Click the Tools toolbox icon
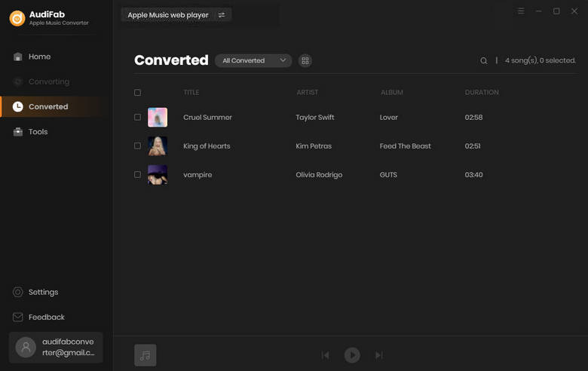The width and height of the screenshot is (588, 371). pos(17,132)
